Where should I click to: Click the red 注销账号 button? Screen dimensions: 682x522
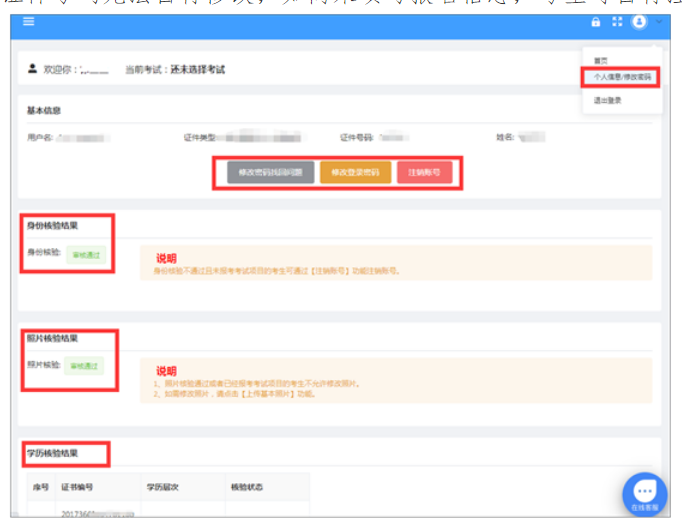[424, 173]
